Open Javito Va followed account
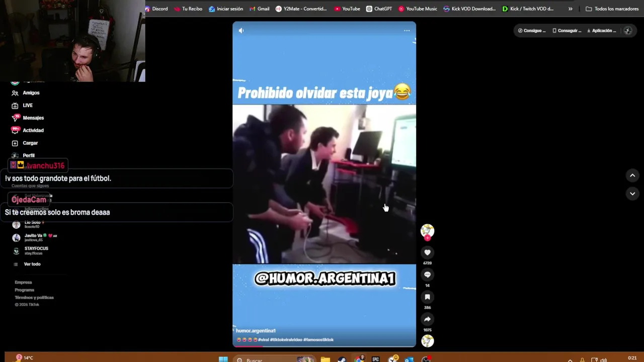The image size is (644, 362). [x=34, y=237]
